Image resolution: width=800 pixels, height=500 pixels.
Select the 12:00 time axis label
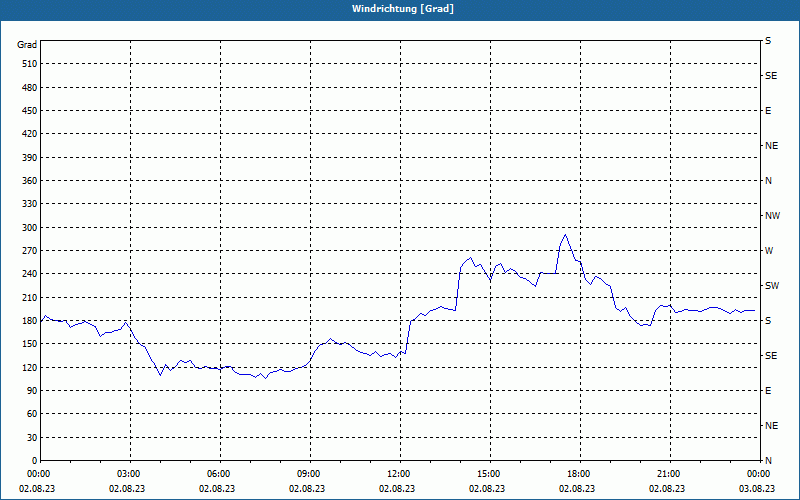(x=399, y=474)
